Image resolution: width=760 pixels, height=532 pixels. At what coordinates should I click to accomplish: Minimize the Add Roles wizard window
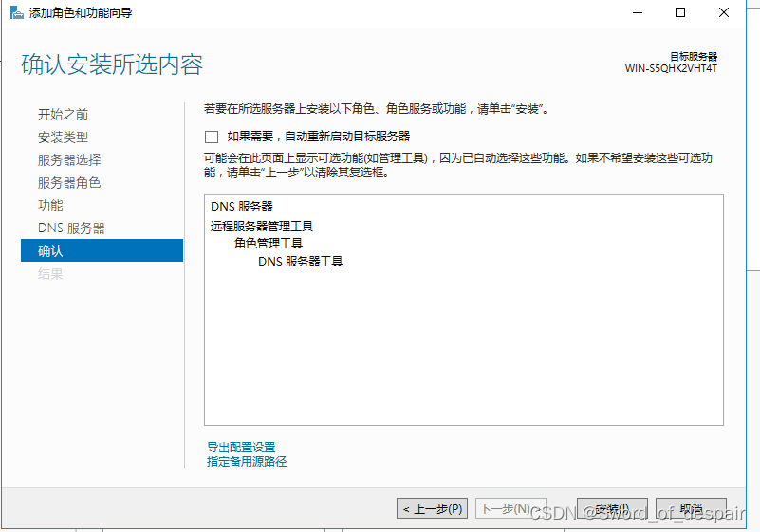tap(638, 12)
